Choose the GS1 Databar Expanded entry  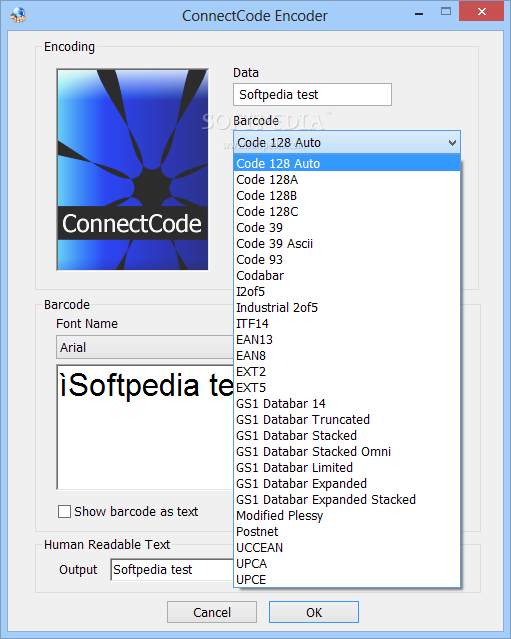tap(347, 483)
